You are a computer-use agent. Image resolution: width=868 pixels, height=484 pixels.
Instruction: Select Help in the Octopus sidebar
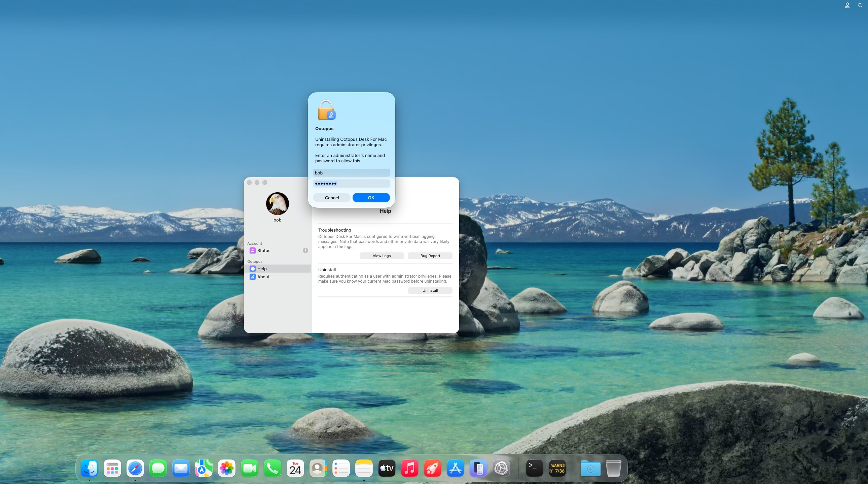coord(278,269)
